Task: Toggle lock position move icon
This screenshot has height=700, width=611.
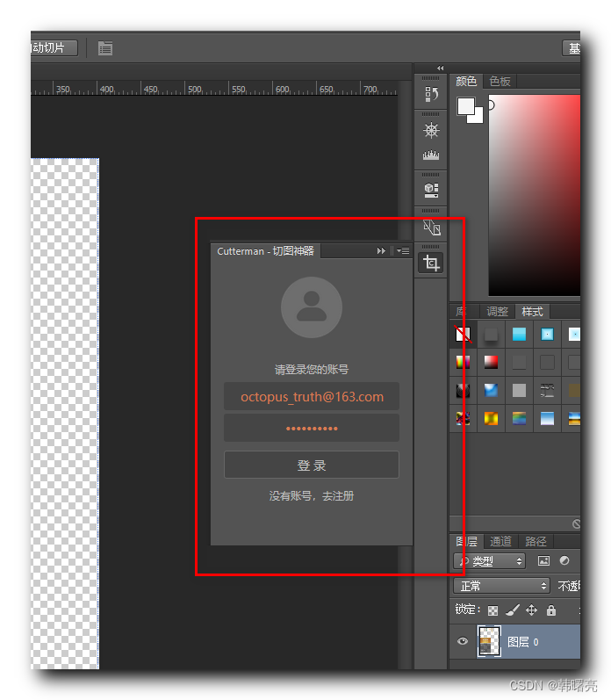Action: pos(531,610)
